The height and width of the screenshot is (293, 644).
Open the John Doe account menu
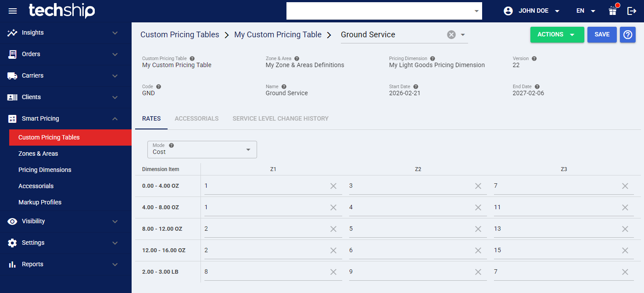[x=532, y=11]
